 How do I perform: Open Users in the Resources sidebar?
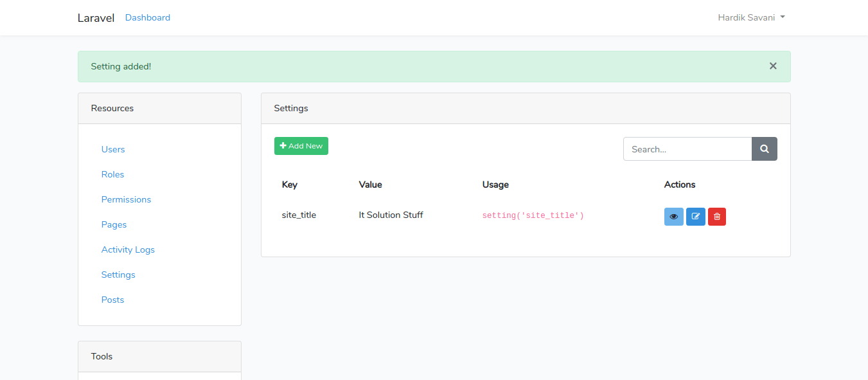coord(113,149)
